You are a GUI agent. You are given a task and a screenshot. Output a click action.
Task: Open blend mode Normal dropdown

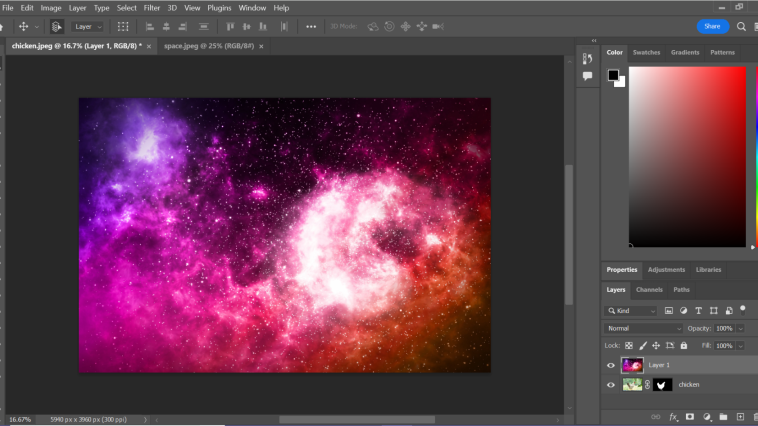click(x=643, y=328)
